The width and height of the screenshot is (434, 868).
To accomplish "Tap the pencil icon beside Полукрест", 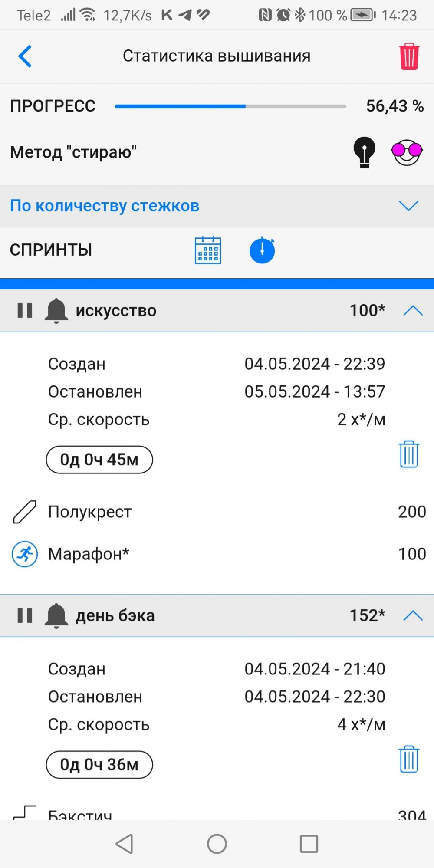I will (x=24, y=512).
